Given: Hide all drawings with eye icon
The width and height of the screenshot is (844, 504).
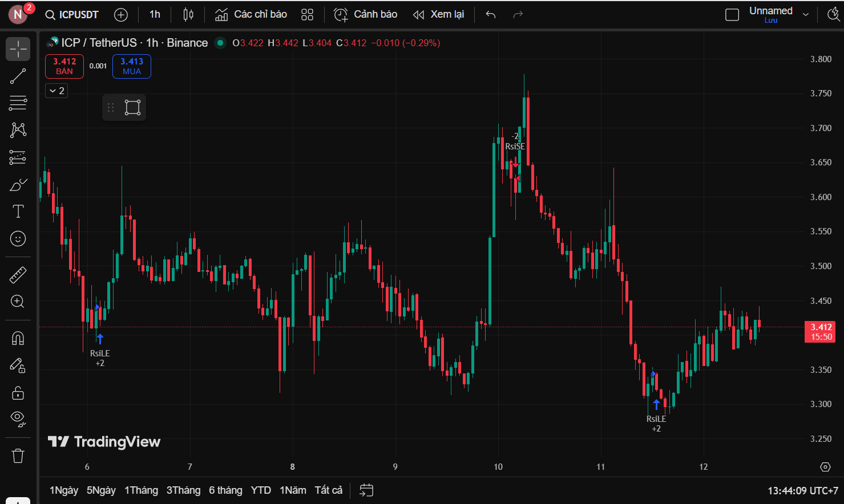Looking at the screenshot, I should tap(18, 419).
